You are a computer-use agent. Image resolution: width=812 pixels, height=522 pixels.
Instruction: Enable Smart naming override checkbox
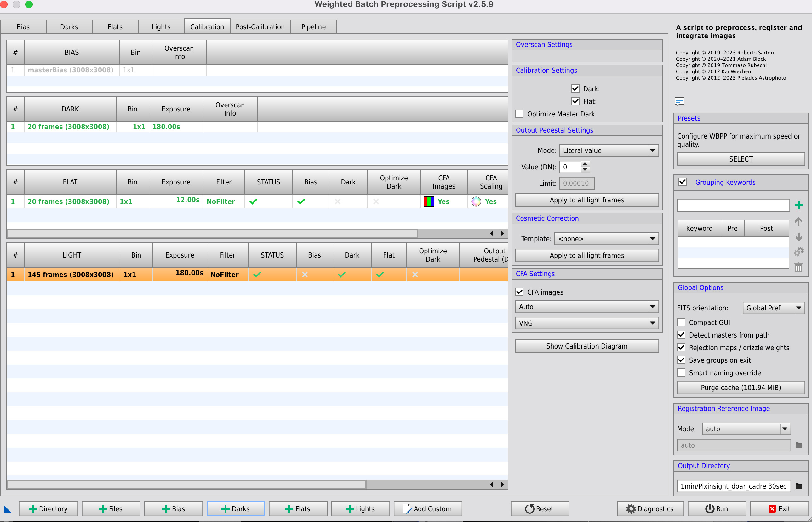[x=681, y=372]
